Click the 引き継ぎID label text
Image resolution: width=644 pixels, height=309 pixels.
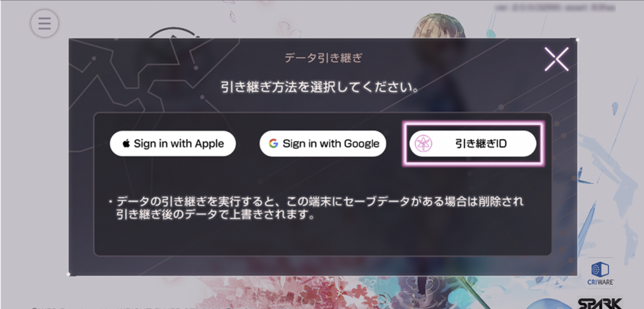click(x=481, y=144)
